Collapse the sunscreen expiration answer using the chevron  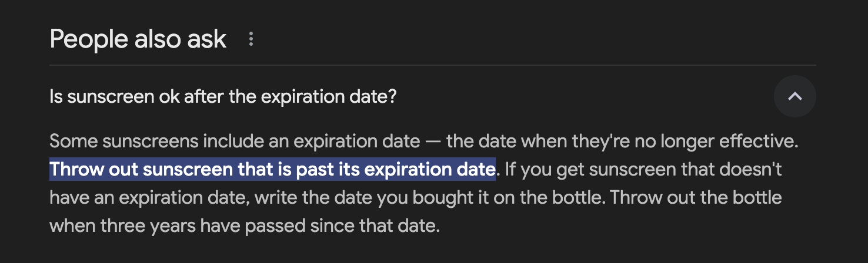pyautogui.click(x=794, y=96)
